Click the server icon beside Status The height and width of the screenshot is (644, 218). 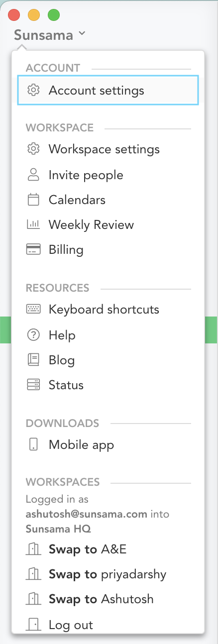coord(33,385)
